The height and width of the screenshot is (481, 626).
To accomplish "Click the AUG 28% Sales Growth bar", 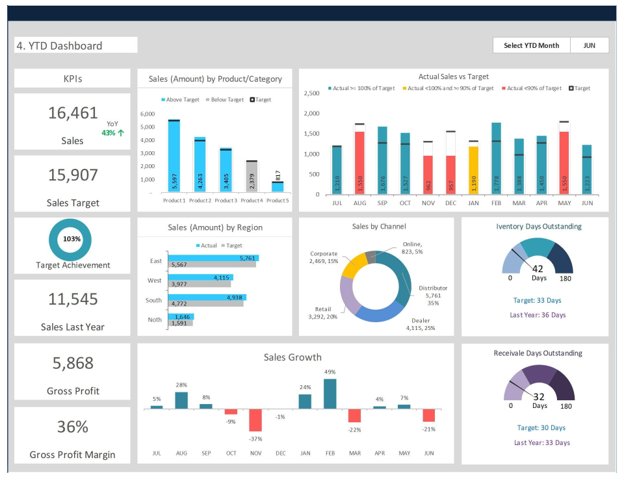I will coord(181,400).
